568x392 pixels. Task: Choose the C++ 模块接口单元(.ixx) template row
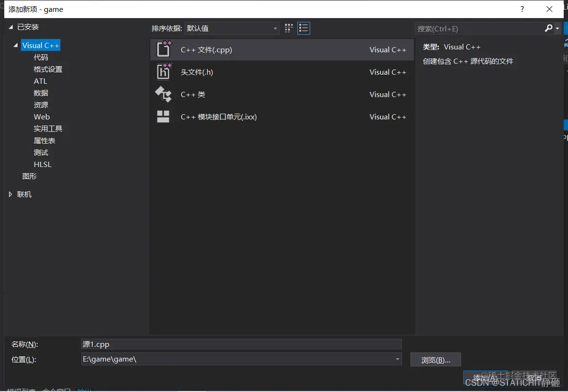[282, 117]
